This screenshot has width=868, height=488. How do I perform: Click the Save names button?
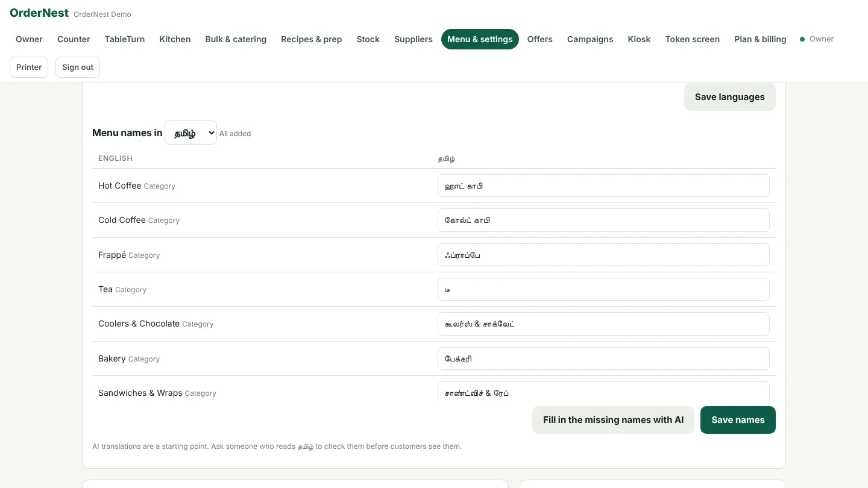point(738,420)
